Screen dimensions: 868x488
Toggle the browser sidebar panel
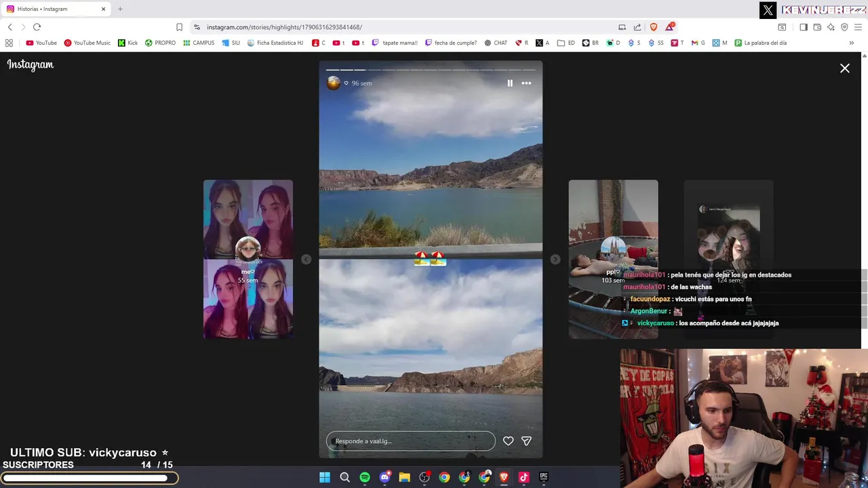click(x=804, y=27)
